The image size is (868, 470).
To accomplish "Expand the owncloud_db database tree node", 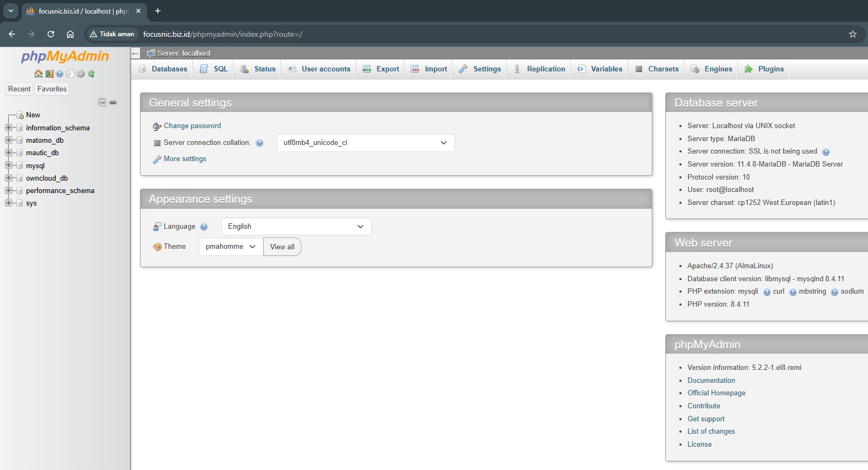I will [9, 178].
